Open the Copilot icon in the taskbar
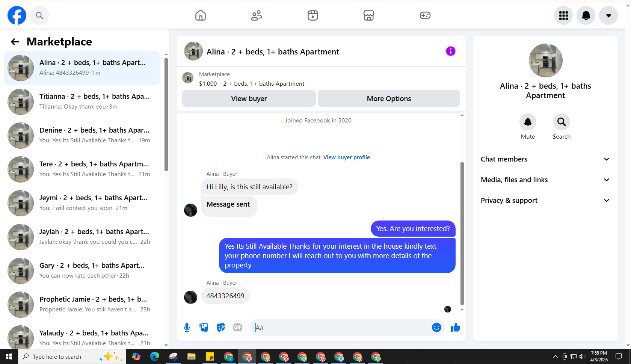Screen dimensions: 631x364 (x=136, y=356)
